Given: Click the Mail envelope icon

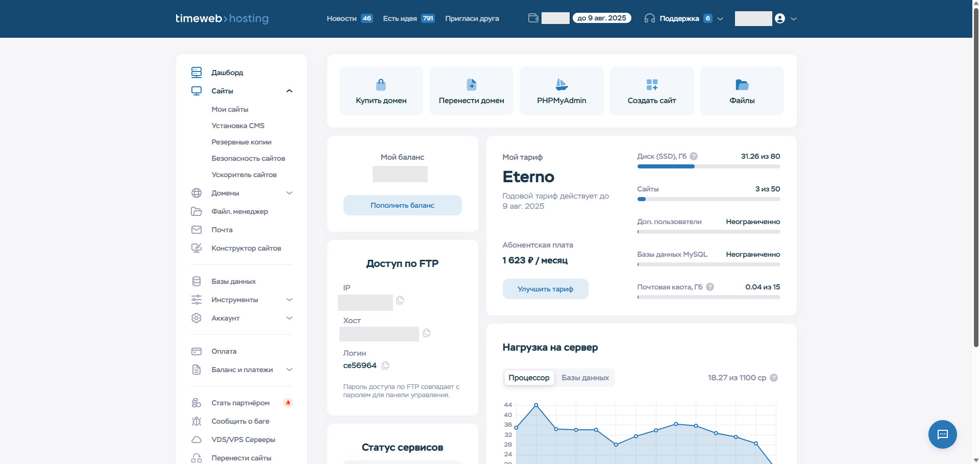Looking at the screenshot, I should (x=197, y=230).
